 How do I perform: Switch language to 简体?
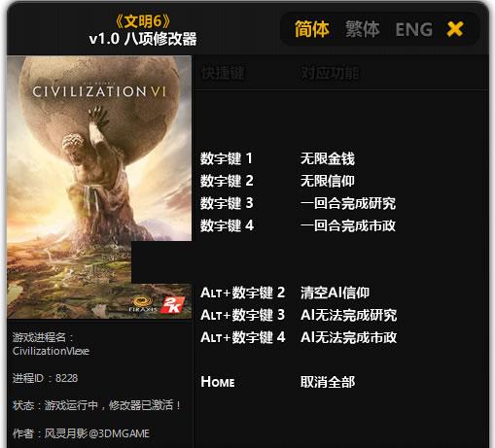tap(312, 29)
